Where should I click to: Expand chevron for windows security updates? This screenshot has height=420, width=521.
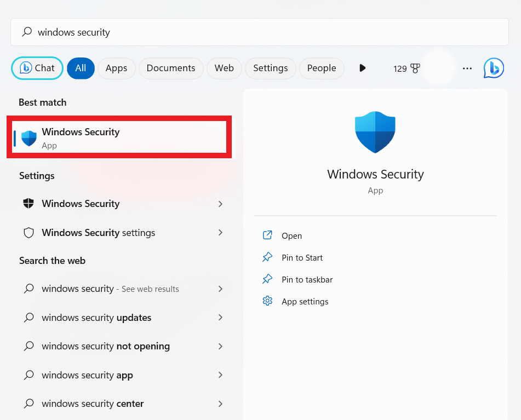pos(220,318)
